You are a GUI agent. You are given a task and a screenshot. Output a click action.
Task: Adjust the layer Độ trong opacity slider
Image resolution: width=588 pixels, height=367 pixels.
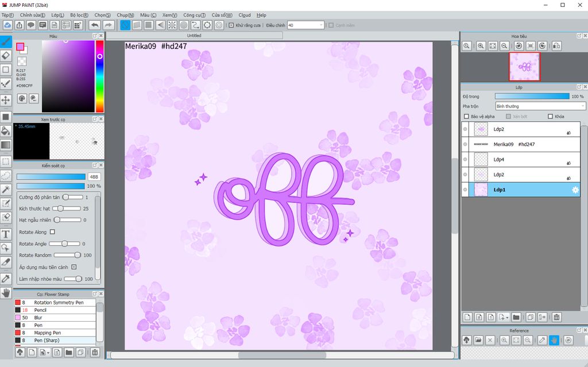tap(532, 96)
